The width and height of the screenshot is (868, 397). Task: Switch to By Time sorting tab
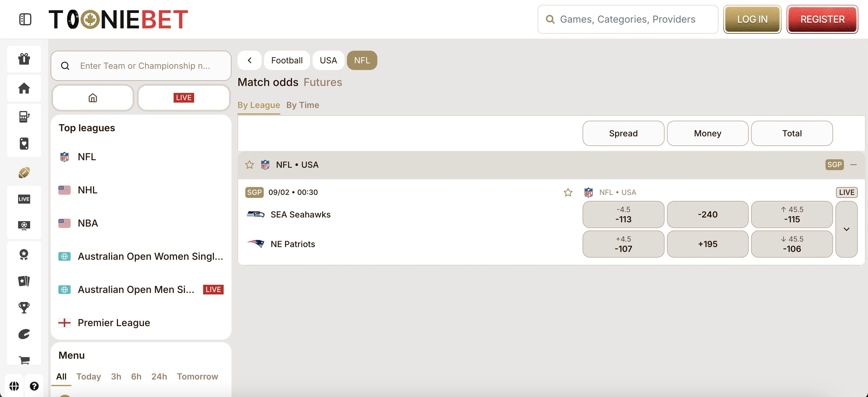[302, 105]
